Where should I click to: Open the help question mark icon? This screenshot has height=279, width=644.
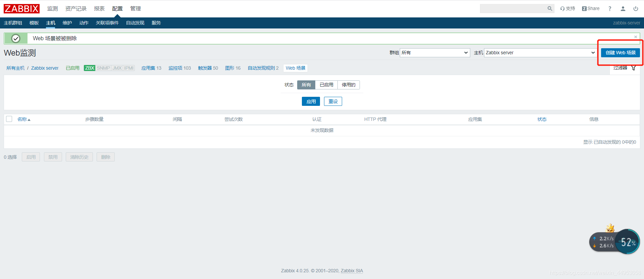pos(610,9)
